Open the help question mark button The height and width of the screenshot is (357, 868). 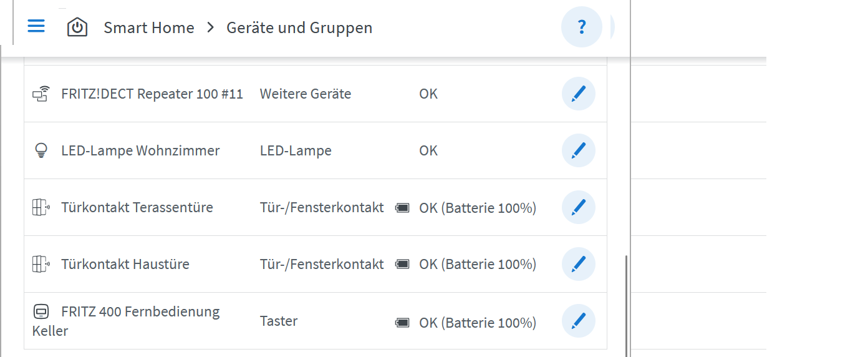(x=581, y=27)
